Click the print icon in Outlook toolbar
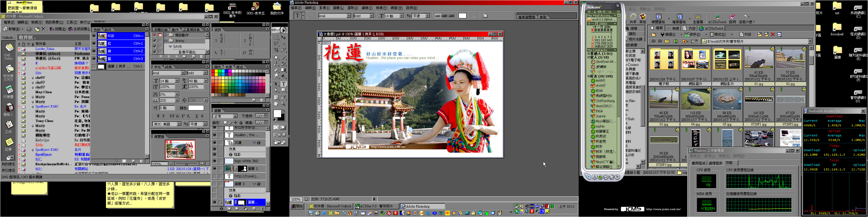The width and height of the screenshot is (868, 217). pyautogui.click(x=29, y=29)
